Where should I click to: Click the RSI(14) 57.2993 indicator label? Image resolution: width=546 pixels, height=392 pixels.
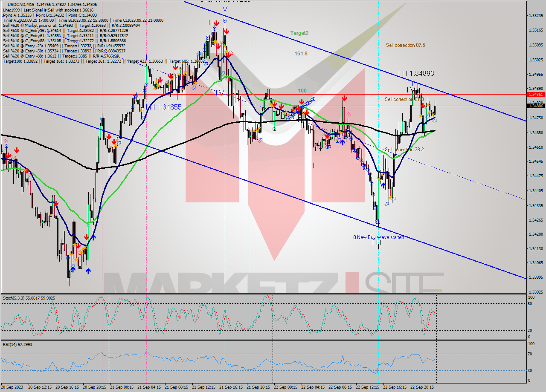click(x=17, y=344)
